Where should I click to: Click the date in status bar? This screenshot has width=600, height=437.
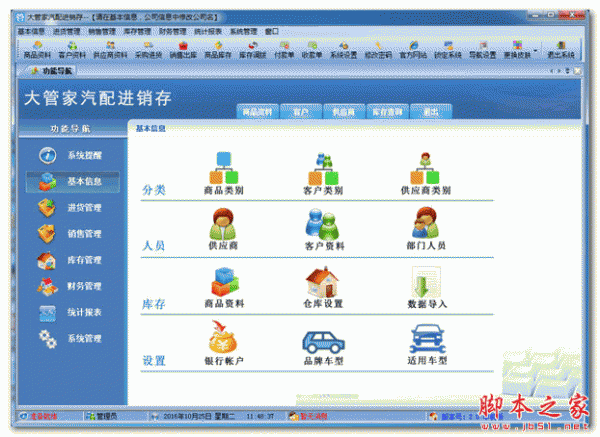point(199,416)
